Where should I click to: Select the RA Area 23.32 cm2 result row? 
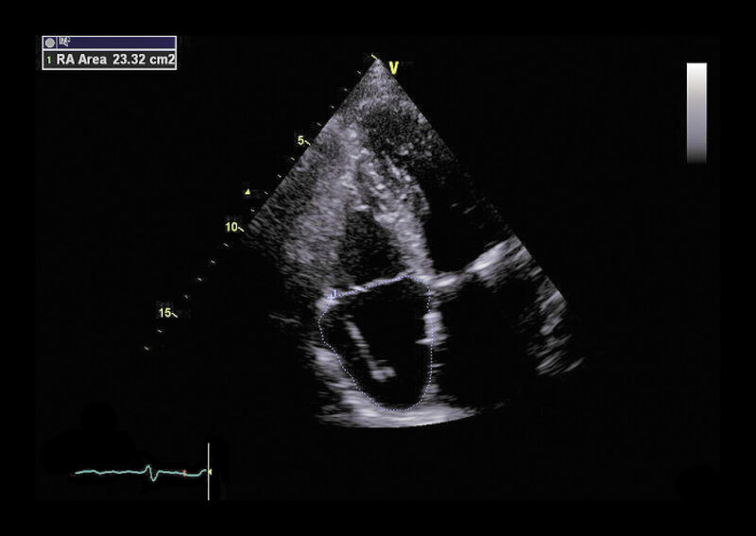[110, 60]
